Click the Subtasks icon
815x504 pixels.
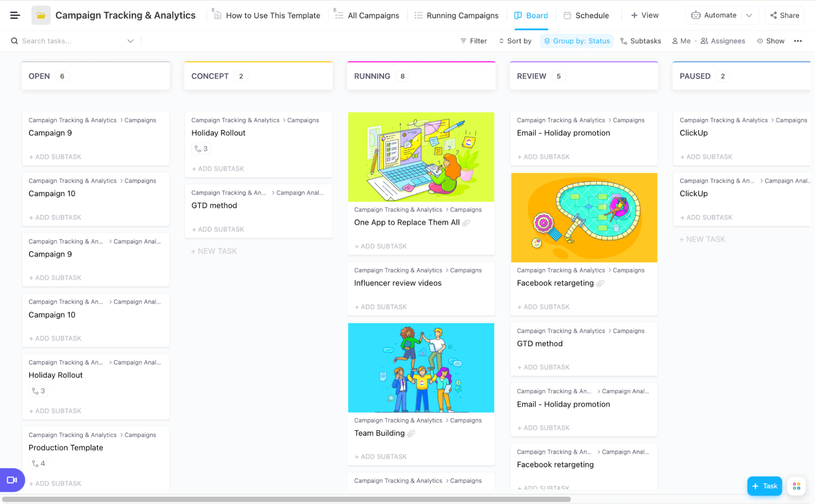point(623,41)
